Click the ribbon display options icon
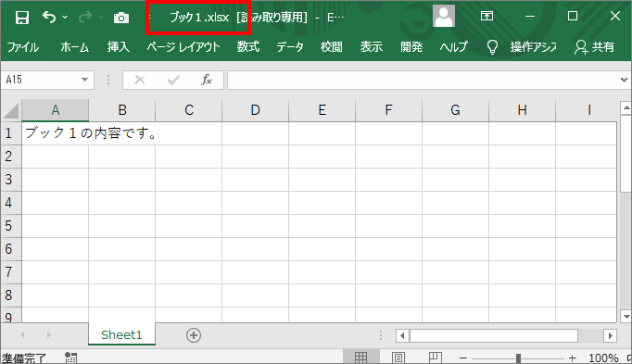This screenshot has width=632, height=364. (x=487, y=16)
